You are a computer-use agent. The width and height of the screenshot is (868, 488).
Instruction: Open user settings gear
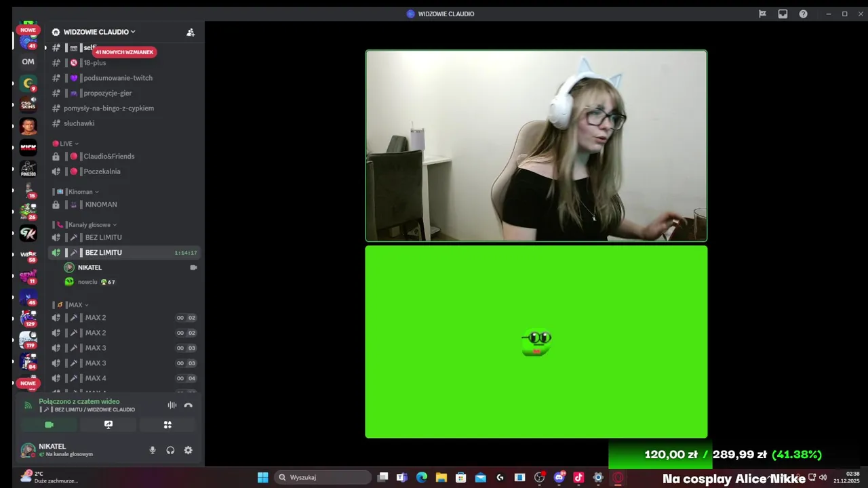coord(188,450)
